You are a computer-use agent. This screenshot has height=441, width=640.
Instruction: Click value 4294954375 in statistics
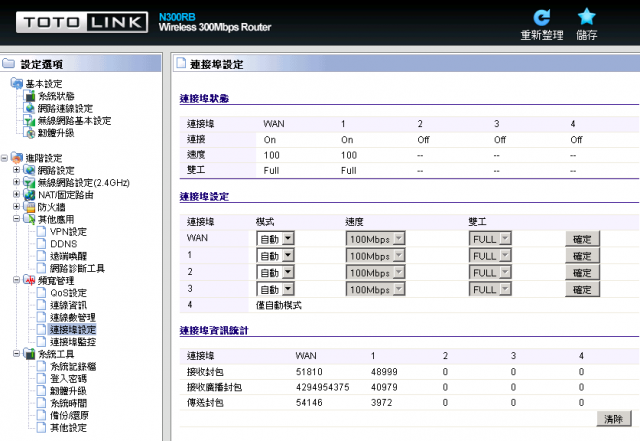(x=322, y=387)
